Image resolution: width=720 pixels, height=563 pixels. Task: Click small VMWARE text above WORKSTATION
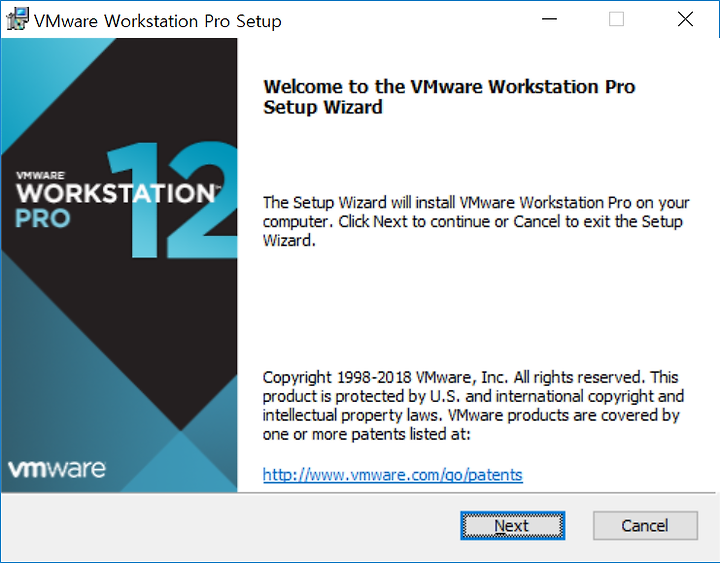pyautogui.click(x=40, y=175)
